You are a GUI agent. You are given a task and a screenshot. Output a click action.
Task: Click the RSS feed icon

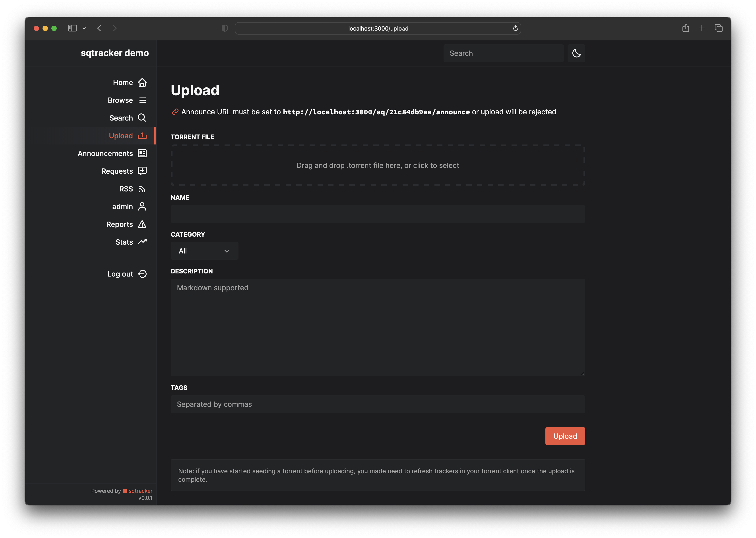(142, 189)
